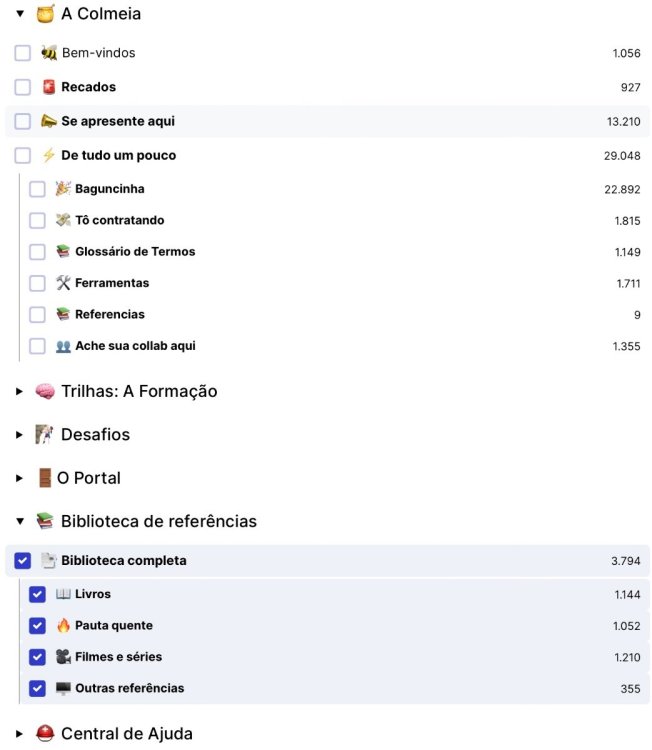Click the bee emoji beside Bem-vindos
652x750 pixels.
click(49, 53)
